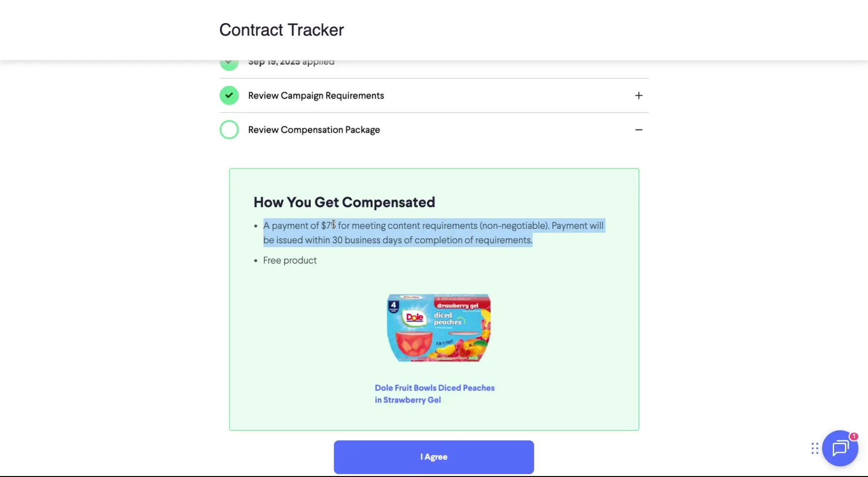This screenshot has width=868, height=477.
Task: Click the drag-handle dots near the chat bubble
Action: tap(814, 449)
